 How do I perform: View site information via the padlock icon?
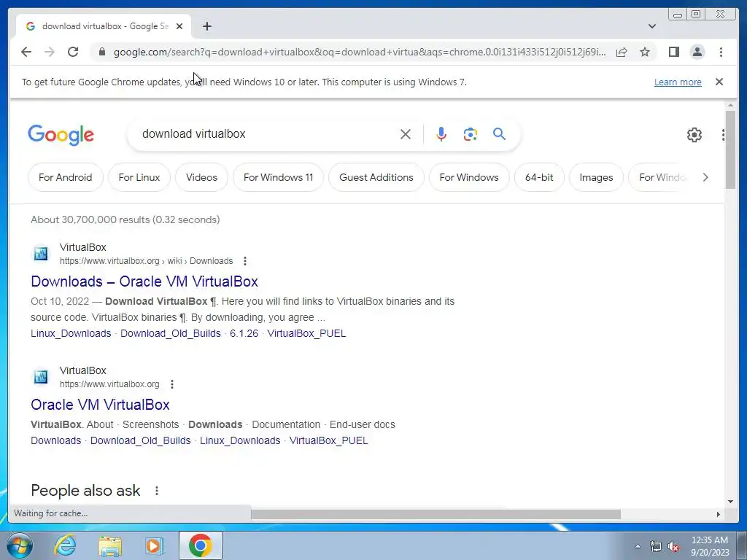(x=101, y=52)
